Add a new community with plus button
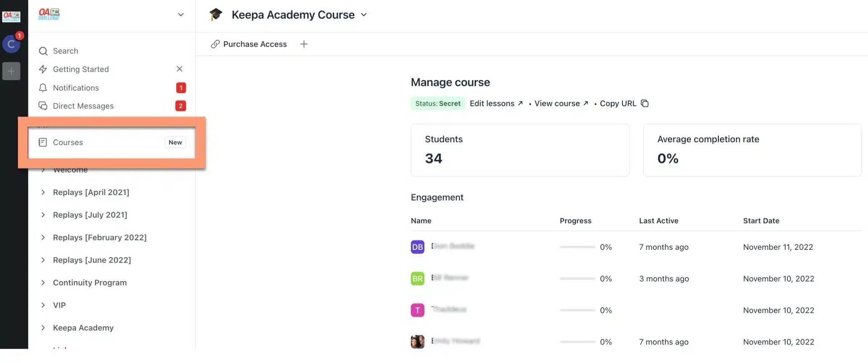The width and height of the screenshot is (868, 363). click(x=11, y=71)
